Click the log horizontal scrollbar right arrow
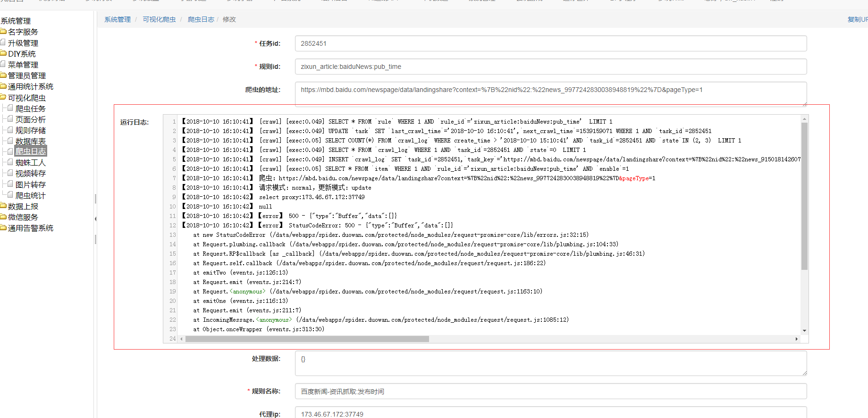This screenshot has width=868, height=418. coord(797,339)
